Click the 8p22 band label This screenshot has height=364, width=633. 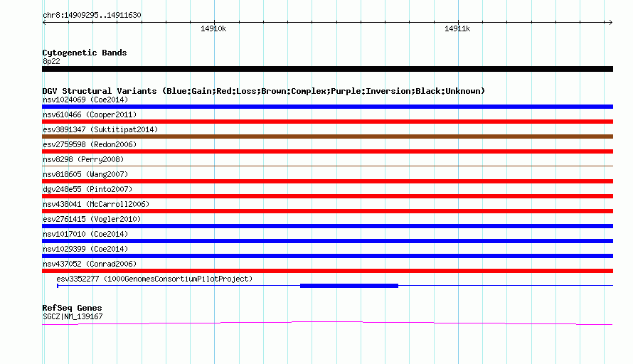51,61
